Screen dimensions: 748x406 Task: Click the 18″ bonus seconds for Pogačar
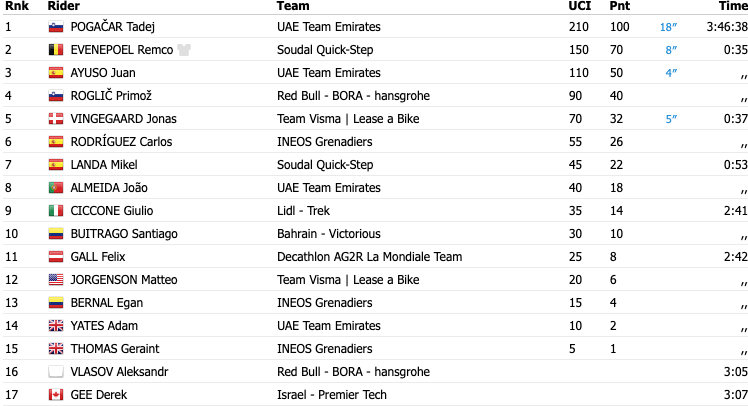(668, 27)
